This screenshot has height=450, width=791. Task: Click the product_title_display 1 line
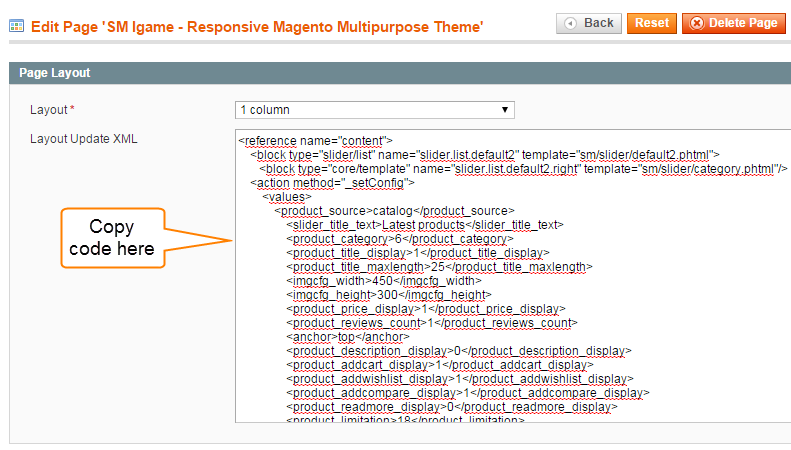418,253
